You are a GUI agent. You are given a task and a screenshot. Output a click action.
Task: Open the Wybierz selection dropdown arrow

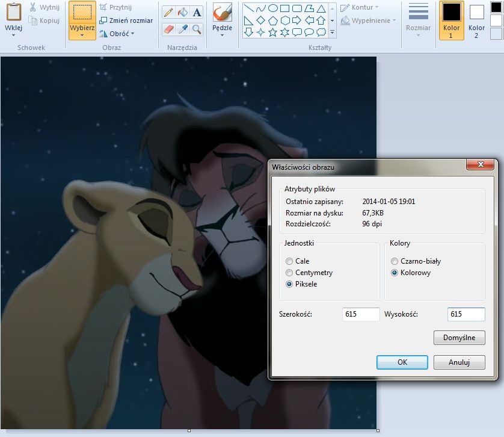[82, 35]
